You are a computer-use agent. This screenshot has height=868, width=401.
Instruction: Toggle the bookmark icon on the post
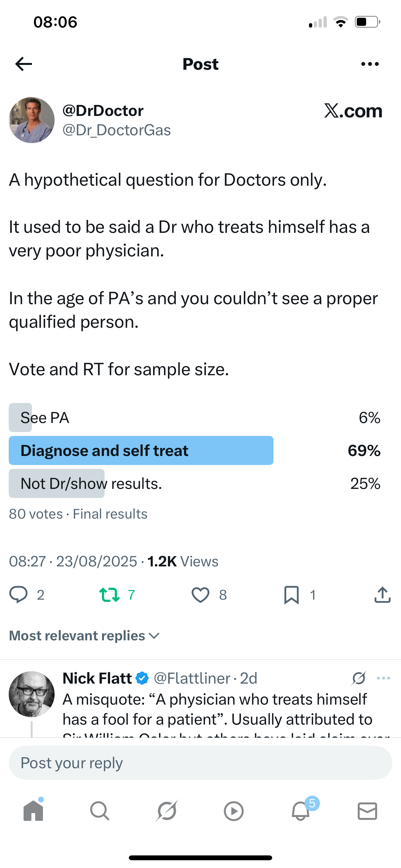292,594
